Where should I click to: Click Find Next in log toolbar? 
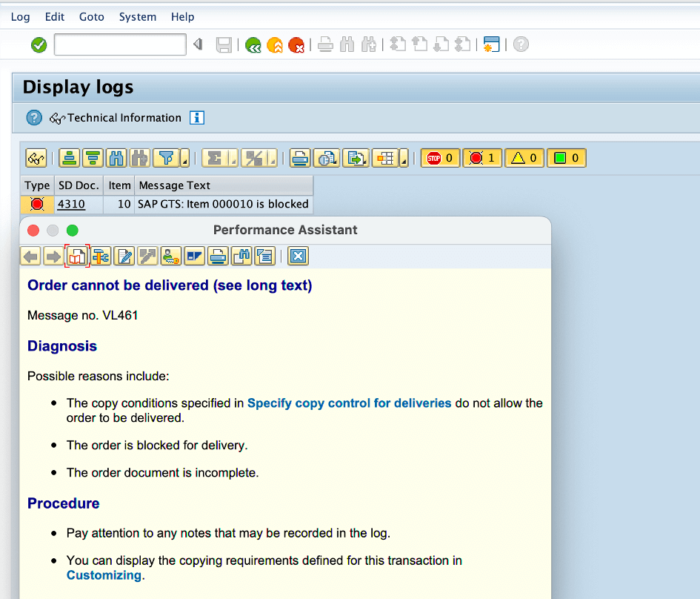click(140, 158)
